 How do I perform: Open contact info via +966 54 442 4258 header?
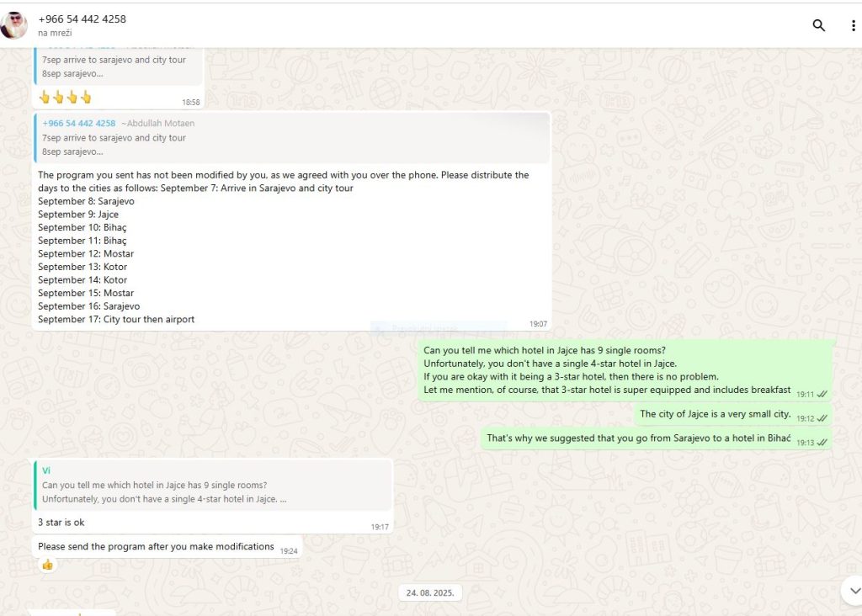[82, 19]
